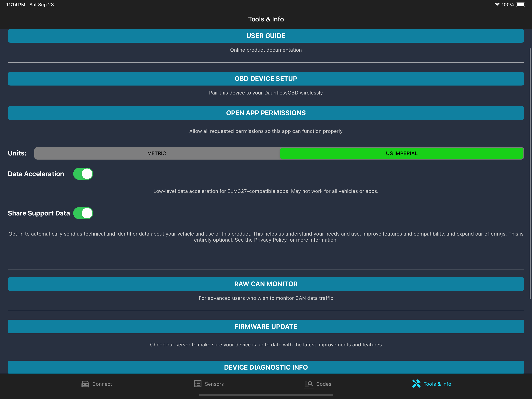Open DEVICE DIAGNOSTIC INFO
Image resolution: width=532 pixels, height=399 pixels.
pyautogui.click(x=266, y=367)
